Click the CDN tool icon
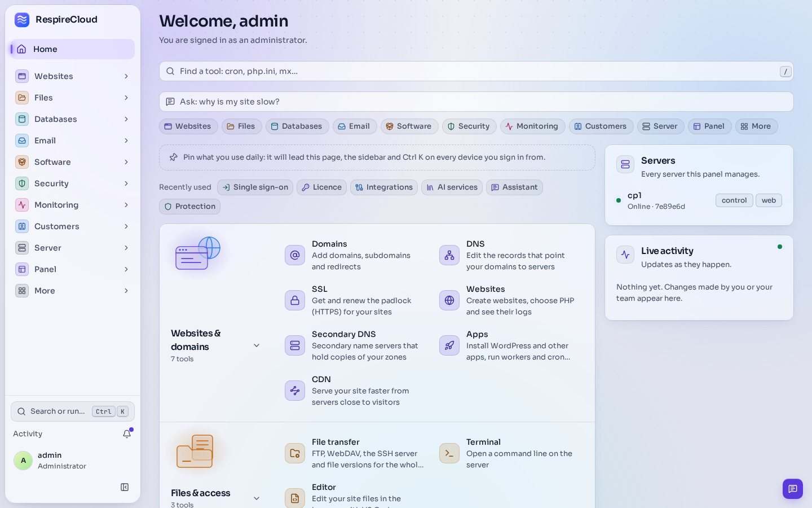 click(295, 391)
